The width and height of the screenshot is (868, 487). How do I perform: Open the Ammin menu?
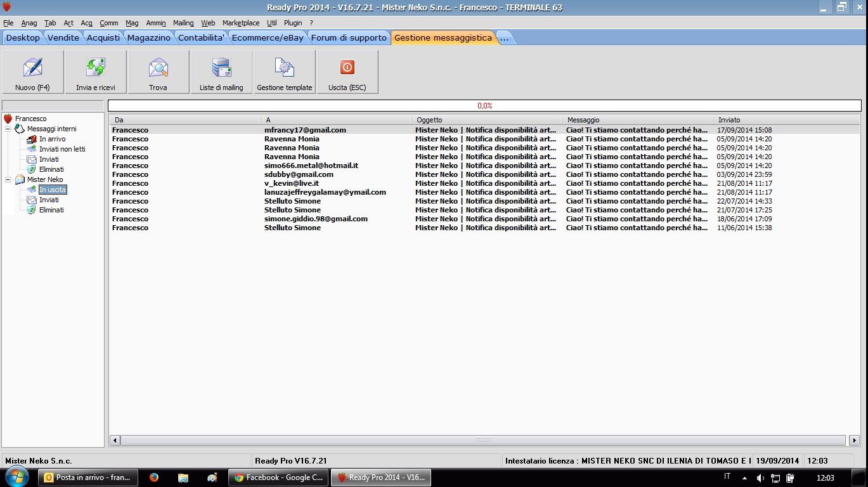(x=156, y=23)
